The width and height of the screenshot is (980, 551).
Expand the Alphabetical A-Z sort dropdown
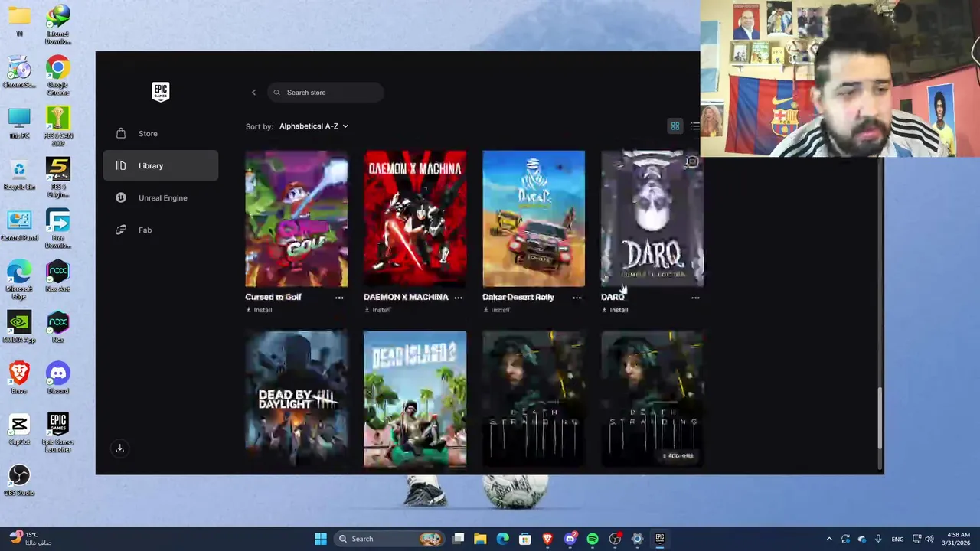coord(313,126)
